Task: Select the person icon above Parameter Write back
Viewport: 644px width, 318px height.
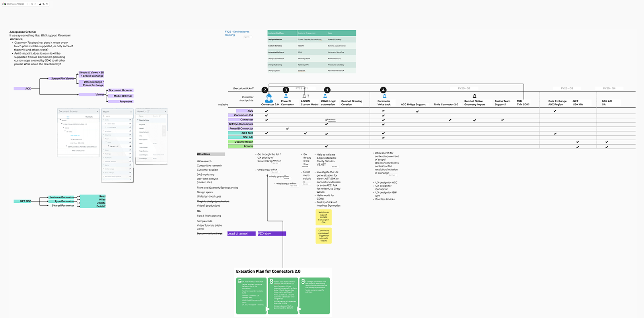Action: point(384,96)
